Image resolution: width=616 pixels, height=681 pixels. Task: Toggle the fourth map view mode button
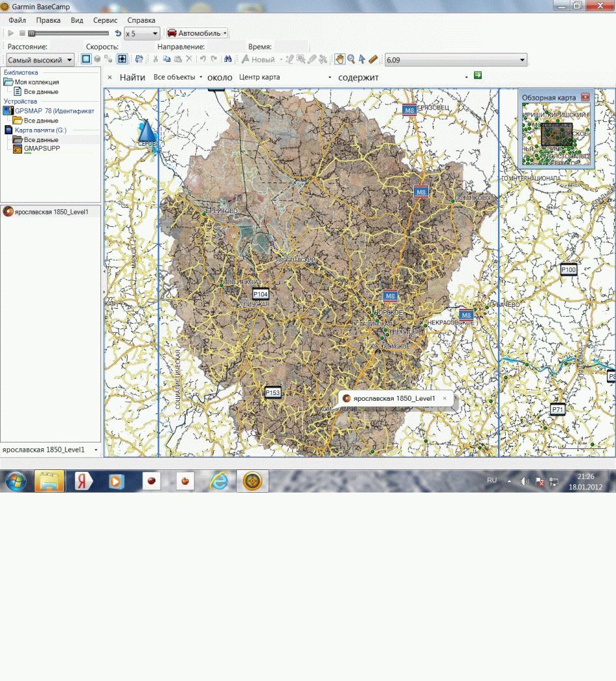[x=122, y=59]
